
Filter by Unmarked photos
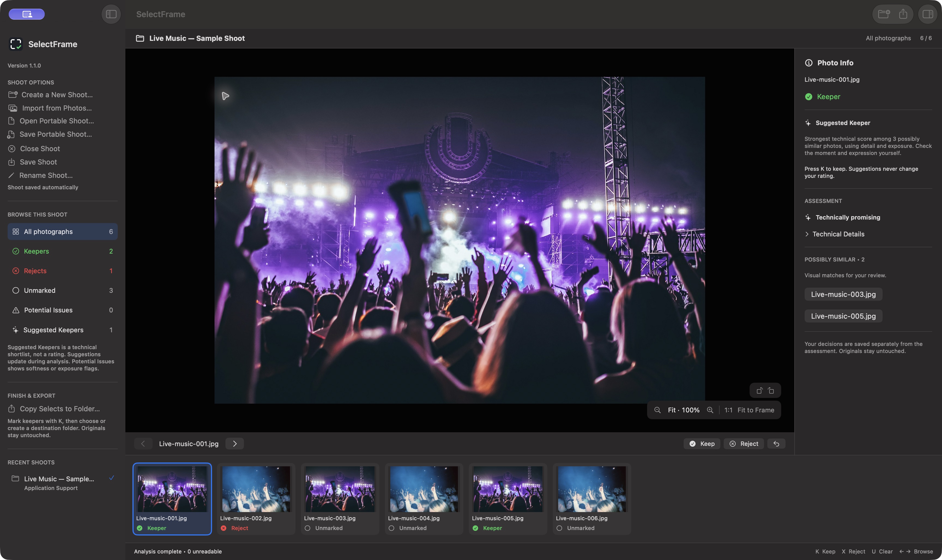coord(63,291)
